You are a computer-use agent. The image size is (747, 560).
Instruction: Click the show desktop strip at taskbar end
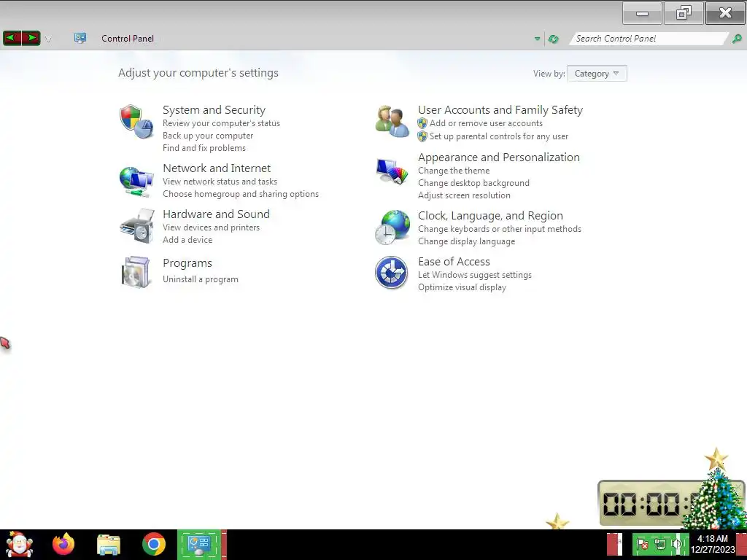pyautogui.click(x=741, y=545)
